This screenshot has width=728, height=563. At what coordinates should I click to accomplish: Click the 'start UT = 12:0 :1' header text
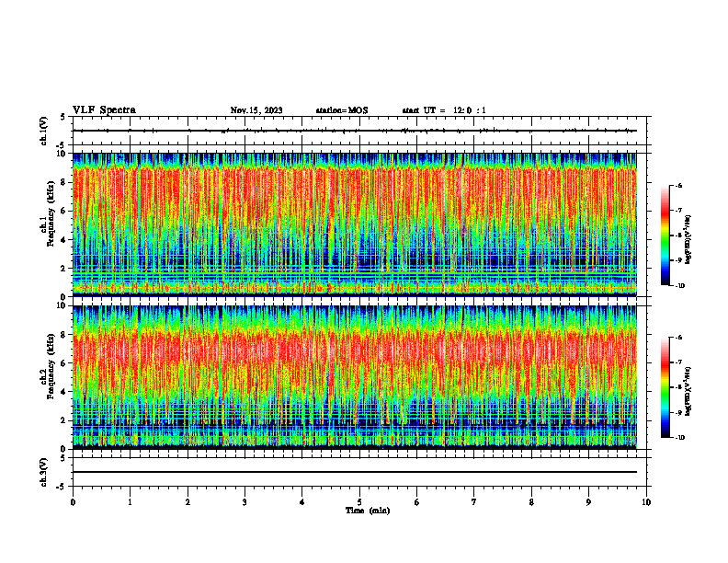(444, 110)
